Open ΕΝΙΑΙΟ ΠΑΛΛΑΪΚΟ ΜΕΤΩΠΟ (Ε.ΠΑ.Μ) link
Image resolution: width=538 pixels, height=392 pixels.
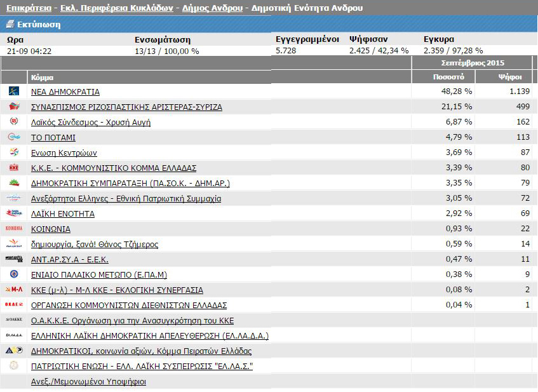(x=99, y=275)
